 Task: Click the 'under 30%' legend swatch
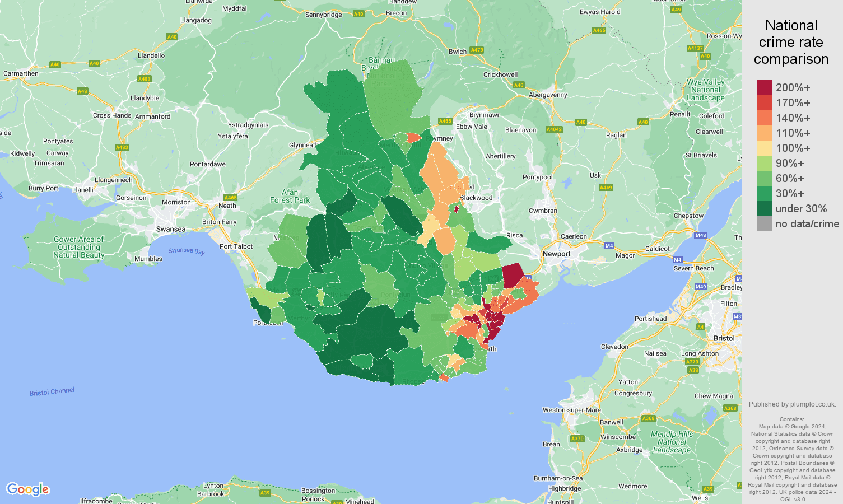tap(765, 208)
